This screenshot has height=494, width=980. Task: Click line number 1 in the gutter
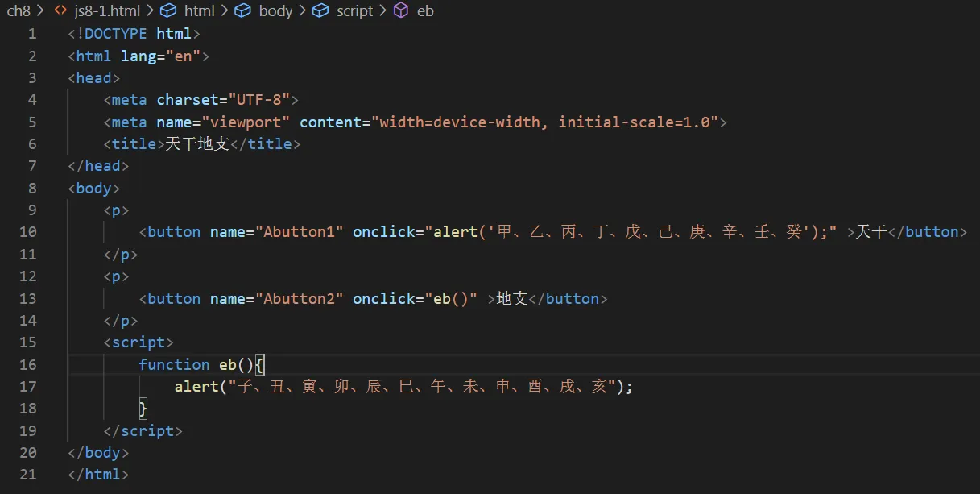click(x=32, y=34)
